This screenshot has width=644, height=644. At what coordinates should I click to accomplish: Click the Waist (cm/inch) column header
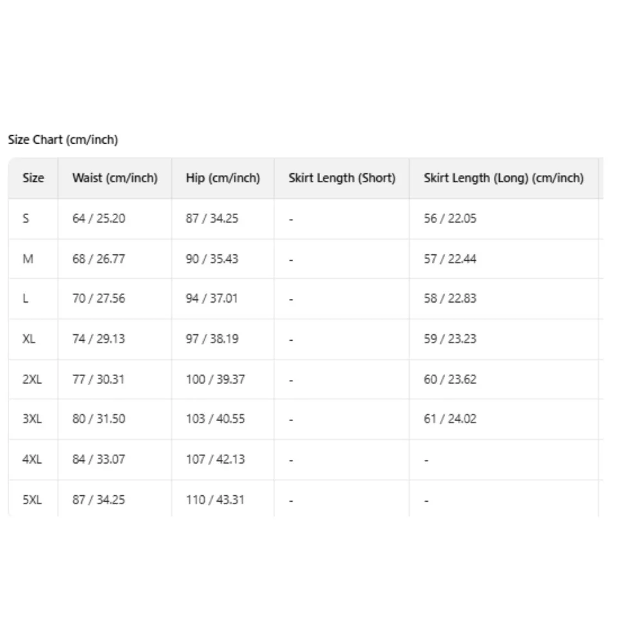click(115, 178)
